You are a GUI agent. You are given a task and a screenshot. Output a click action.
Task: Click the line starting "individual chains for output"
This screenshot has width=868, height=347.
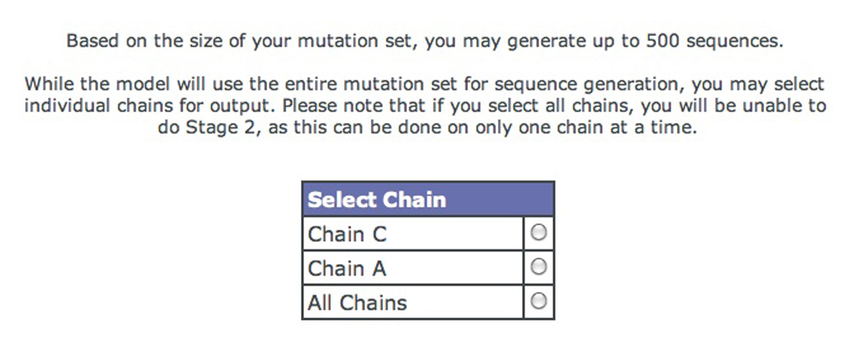pos(425,106)
